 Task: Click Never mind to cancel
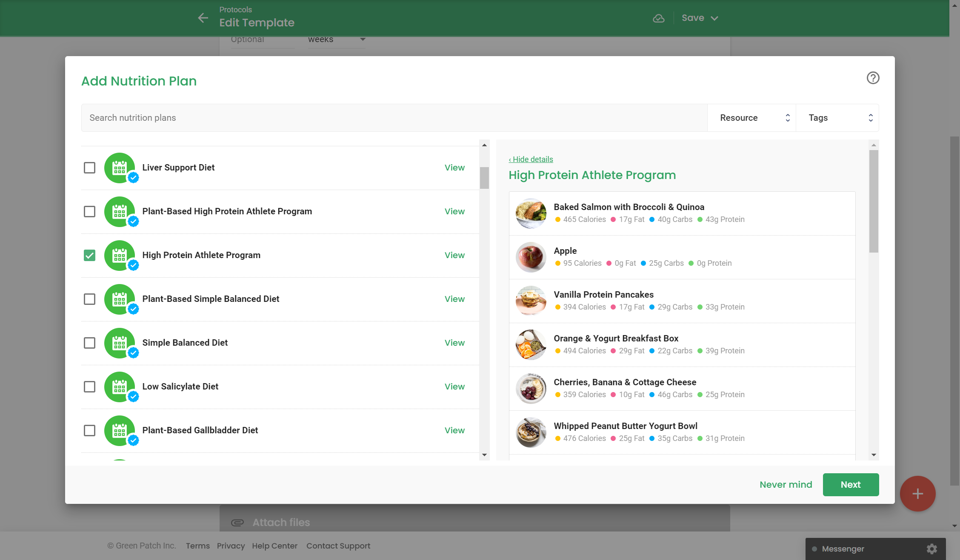click(x=786, y=485)
